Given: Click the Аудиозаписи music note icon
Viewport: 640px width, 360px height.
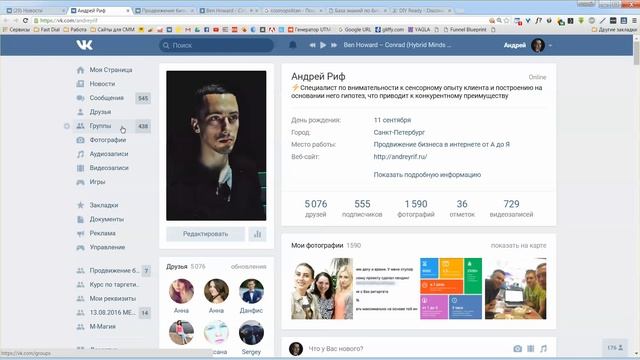Looking at the screenshot, I should pyautogui.click(x=80, y=154).
